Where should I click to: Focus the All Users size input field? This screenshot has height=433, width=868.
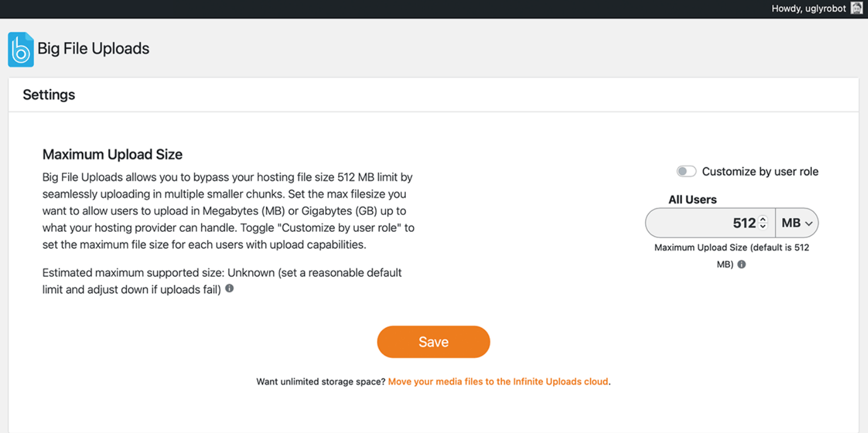coord(705,223)
